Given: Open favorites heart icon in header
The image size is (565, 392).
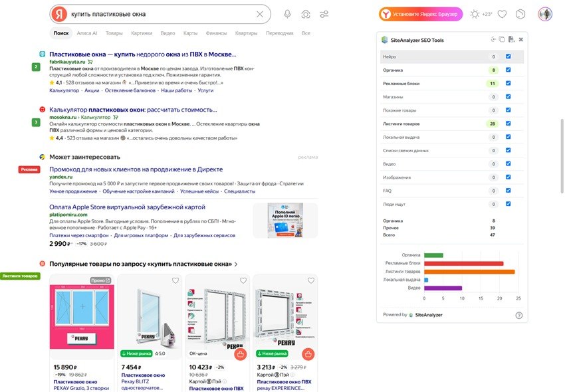Looking at the screenshot, I should tap(502, 14).
